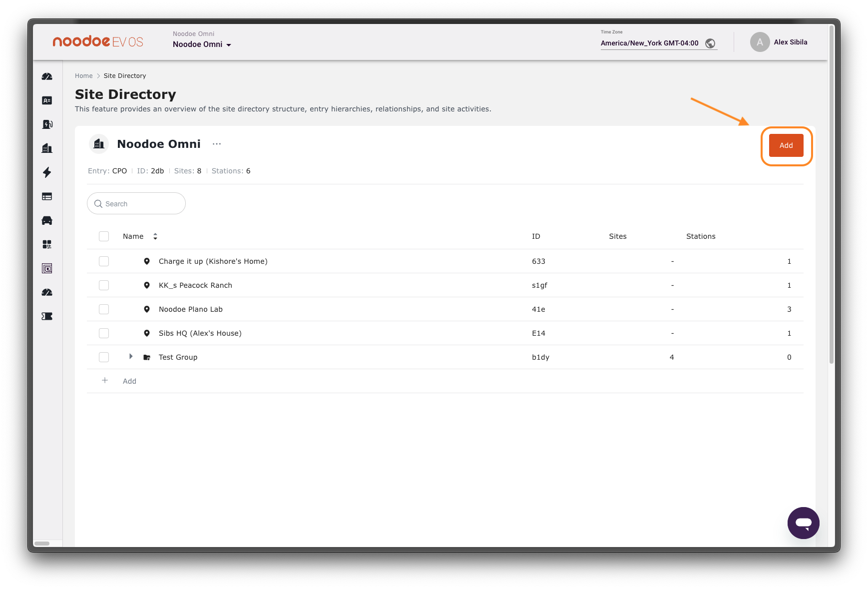Open the purple chat support bubble
This screenshot has width=868, height=589.
803,523
